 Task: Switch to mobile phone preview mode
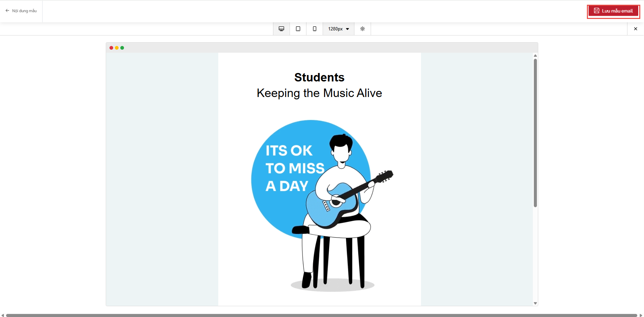315,29
